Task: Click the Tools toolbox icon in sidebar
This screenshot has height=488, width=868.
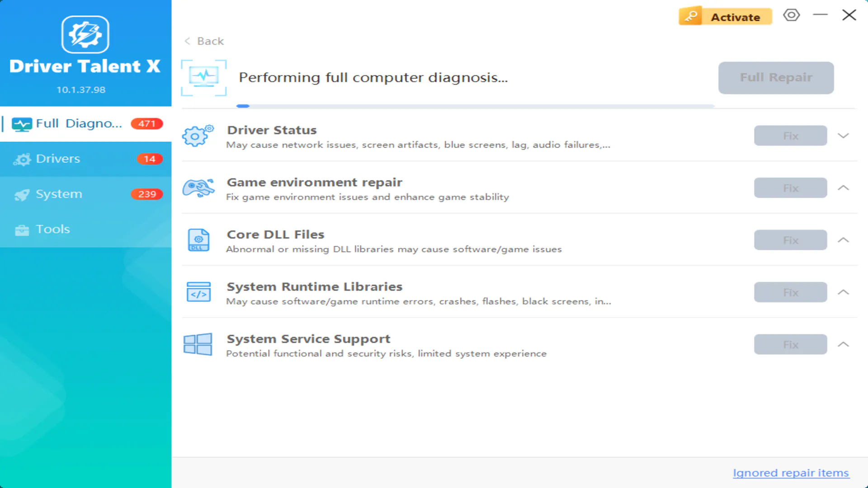Action: 22,230
